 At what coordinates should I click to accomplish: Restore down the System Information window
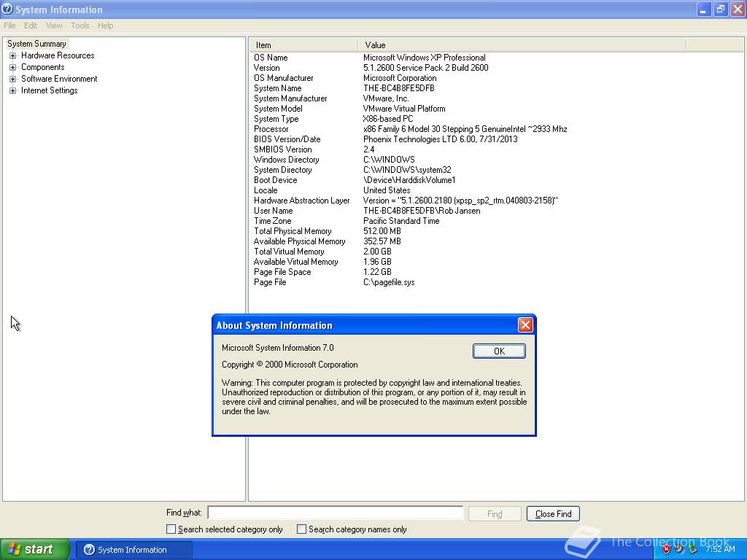pyautogui.click(x=720, y=9)
